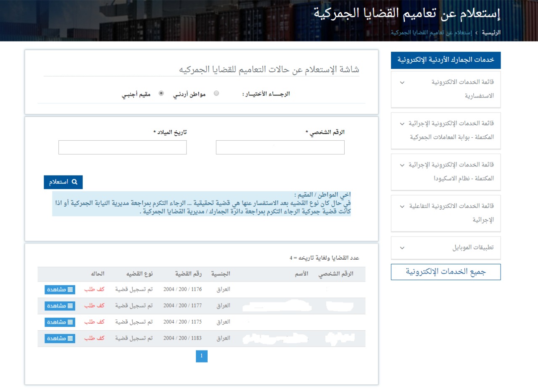The image size is (538, 392).
Task: Select the مواطن أردني radio option
Action: 216,94
